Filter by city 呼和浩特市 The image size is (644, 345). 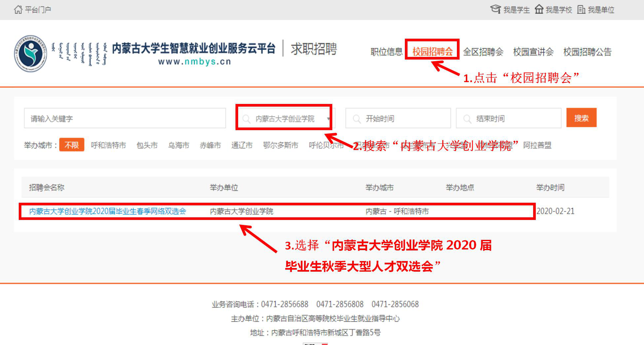(x=108, y=145)
